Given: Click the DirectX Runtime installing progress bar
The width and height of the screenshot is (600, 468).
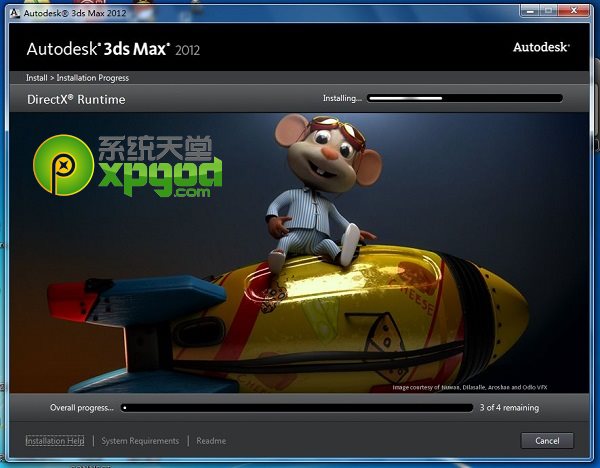Looking at the screenshot, I should click(x=465, y=99).
